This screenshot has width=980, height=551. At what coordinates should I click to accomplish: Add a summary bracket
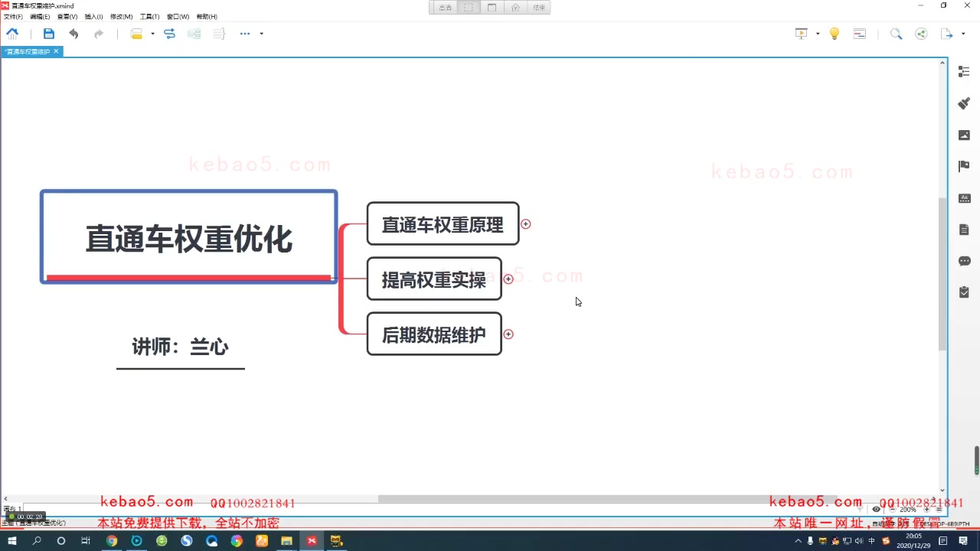pyautogui.click(x=219, y=34)
